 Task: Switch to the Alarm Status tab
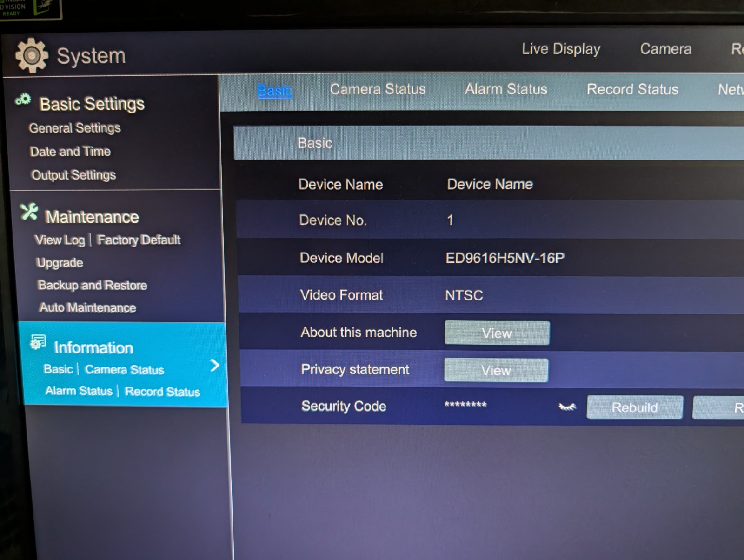tap(506, 89)
